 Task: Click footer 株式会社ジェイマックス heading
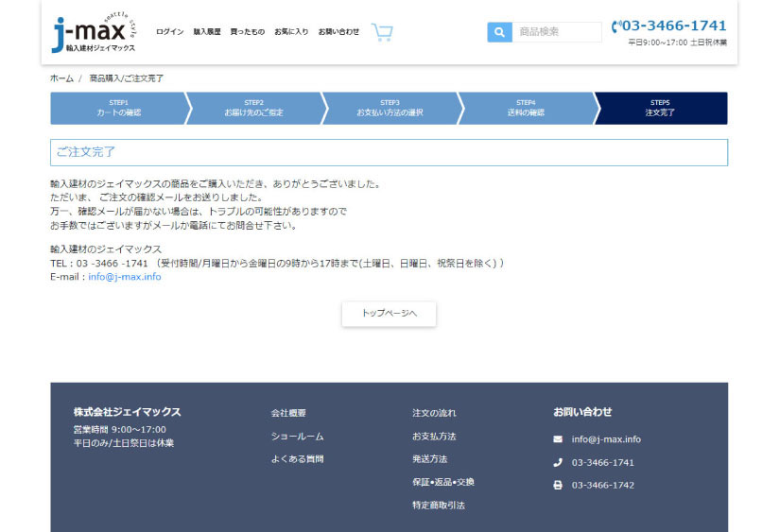coord(128,412)
